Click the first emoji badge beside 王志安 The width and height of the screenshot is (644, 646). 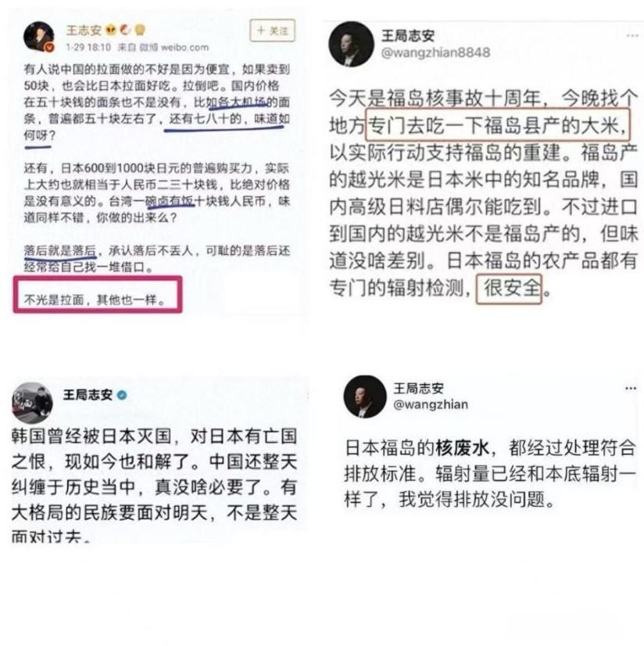pyautogui.click(x=110, y=30)
